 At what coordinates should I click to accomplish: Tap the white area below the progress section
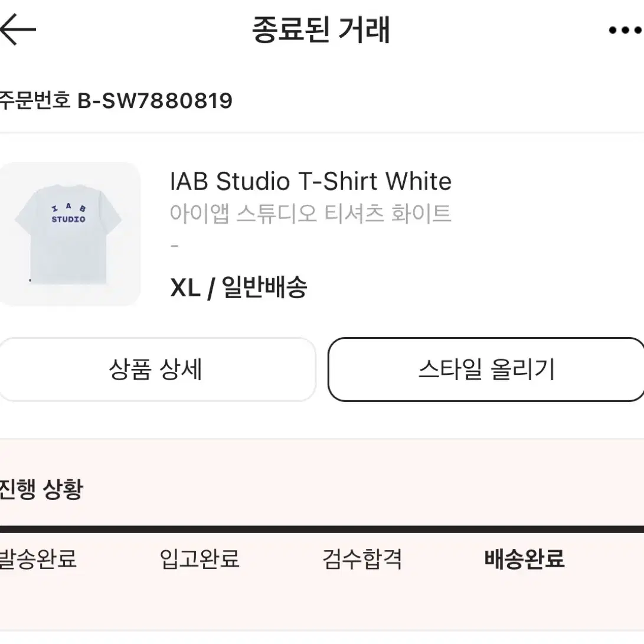322,638
